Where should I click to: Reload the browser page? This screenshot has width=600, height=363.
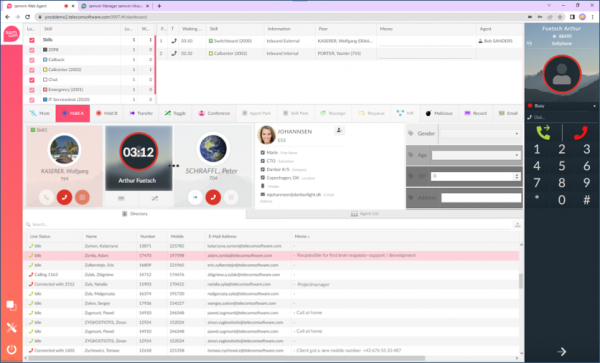point(28,17)
